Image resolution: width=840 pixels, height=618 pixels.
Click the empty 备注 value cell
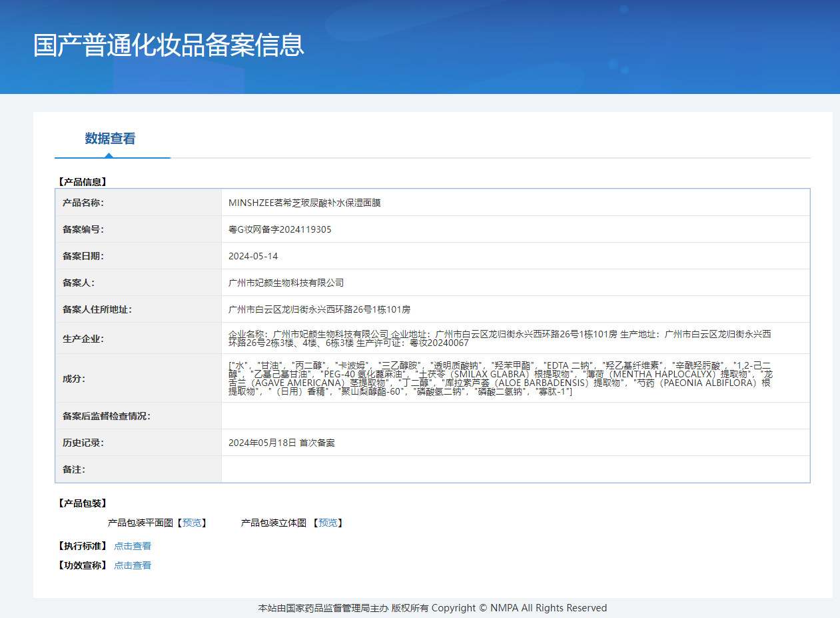point(515,469)
